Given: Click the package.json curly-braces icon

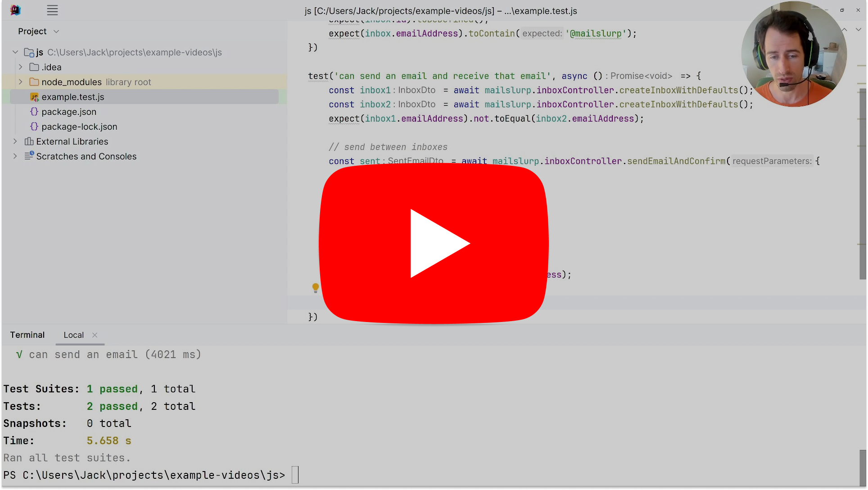Looking at the screenshot, I should (x=34, y=112).
